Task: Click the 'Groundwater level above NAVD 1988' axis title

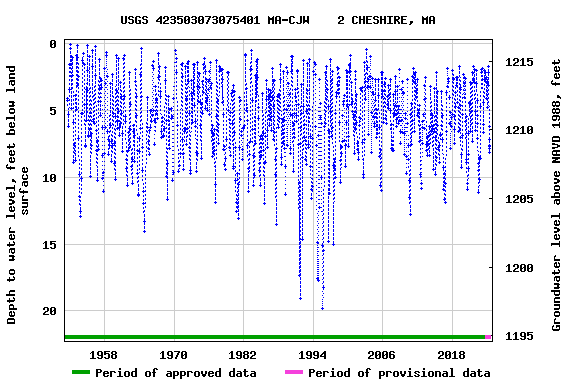Action: (556, 195)
